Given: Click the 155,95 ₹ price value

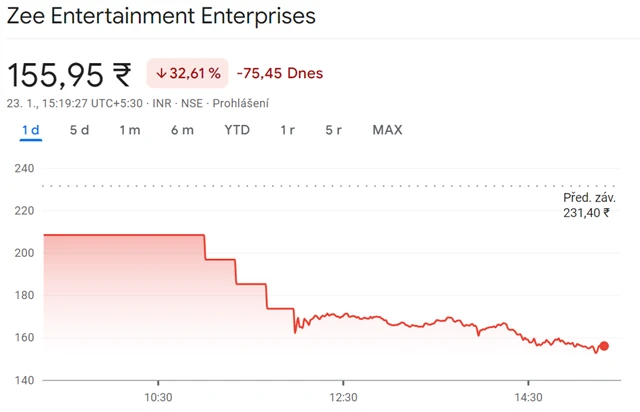Looking at the screenshot, I should tap(70, 74).
